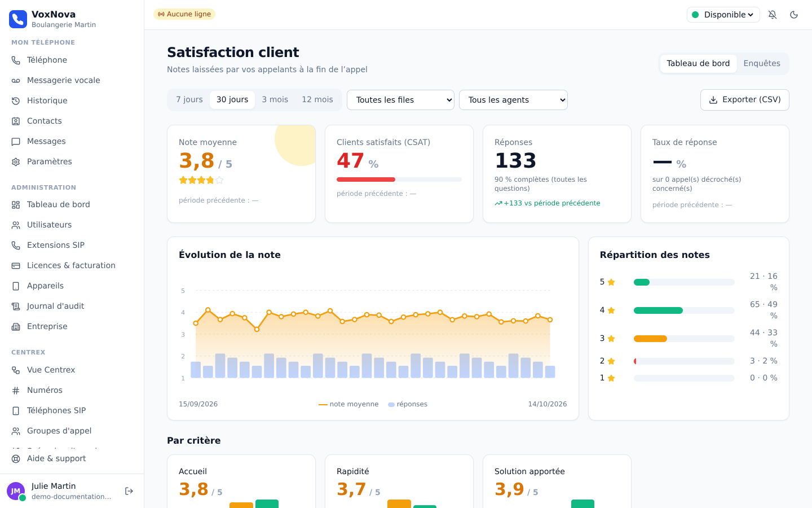
Task: Click the Rapidité criterion card
Action: (399, 481)
